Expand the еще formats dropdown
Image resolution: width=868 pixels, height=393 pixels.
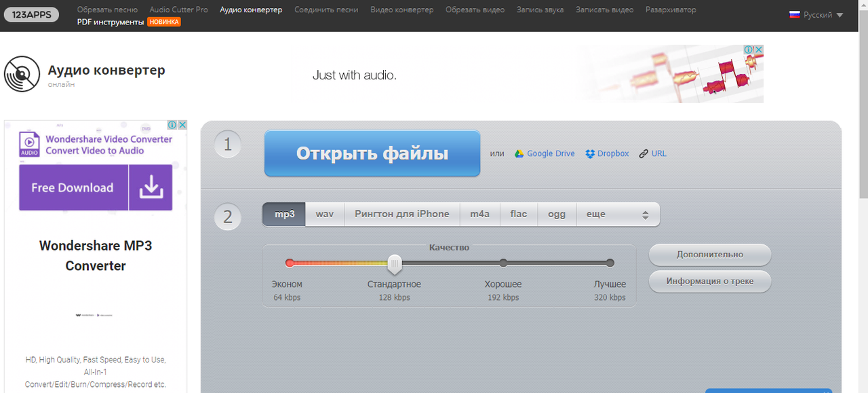click(618, 214)
